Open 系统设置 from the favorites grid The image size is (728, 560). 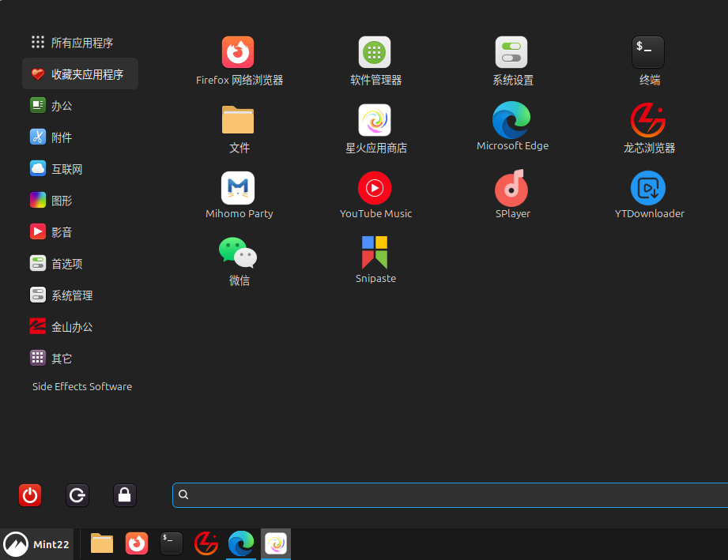512,61
